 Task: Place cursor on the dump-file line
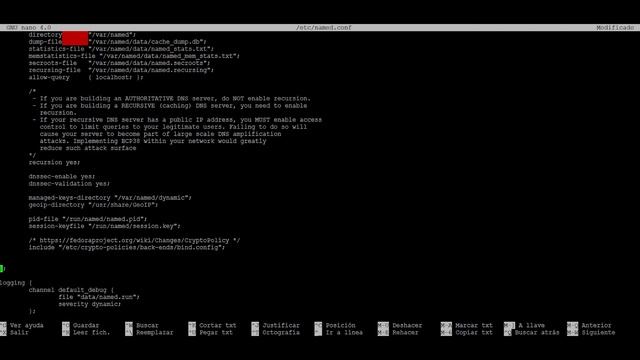click(x=118, y=42)
